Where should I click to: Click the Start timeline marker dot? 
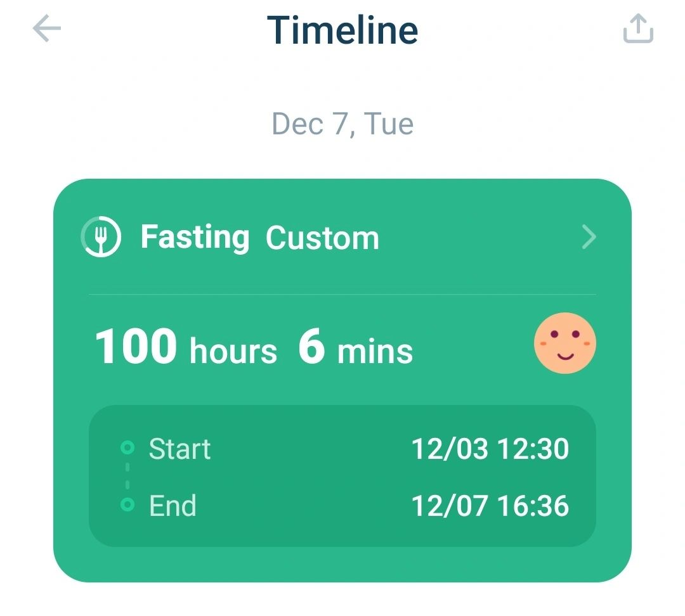point(127,447)
